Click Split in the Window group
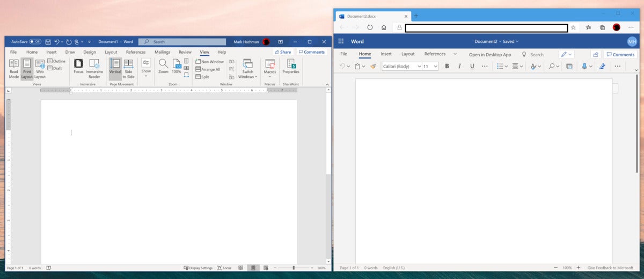644x279 pixels. (202, 77)
